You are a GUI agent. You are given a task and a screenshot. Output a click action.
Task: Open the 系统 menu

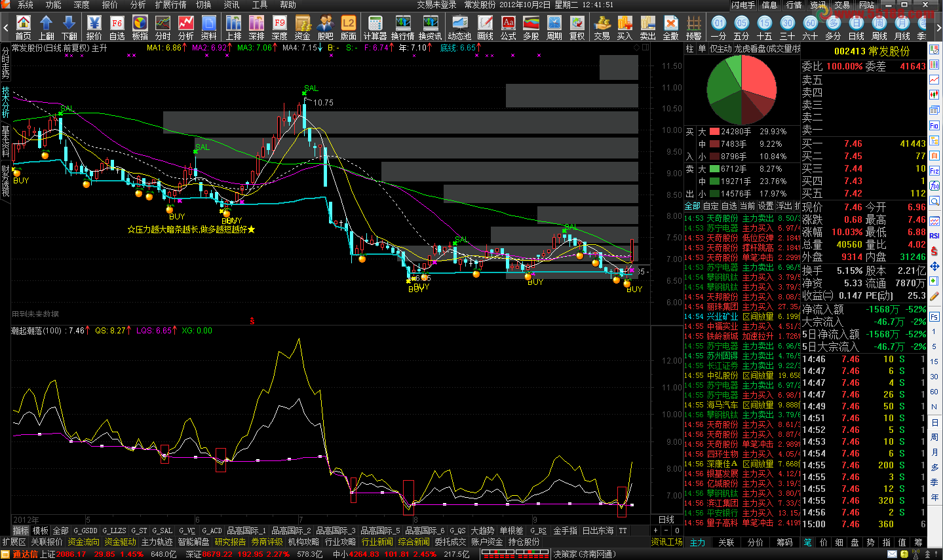(x=24, y=5)
